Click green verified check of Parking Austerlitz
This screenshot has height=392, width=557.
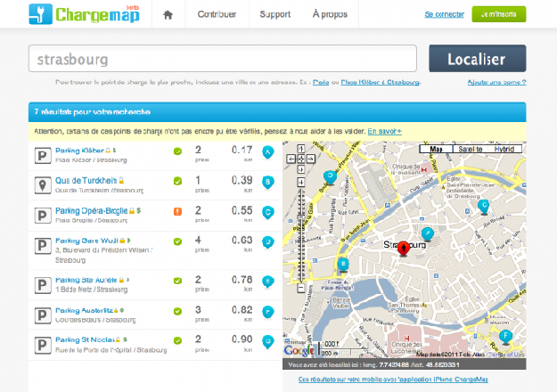[177, 311]
